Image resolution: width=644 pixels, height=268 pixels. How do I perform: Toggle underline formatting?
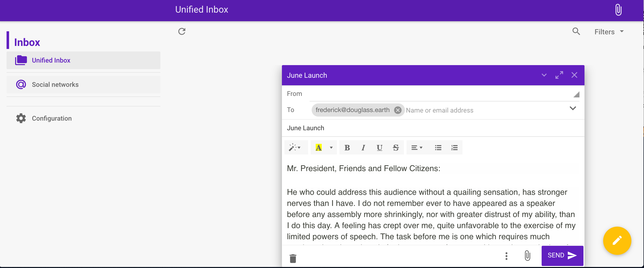[x=379, y=148]
